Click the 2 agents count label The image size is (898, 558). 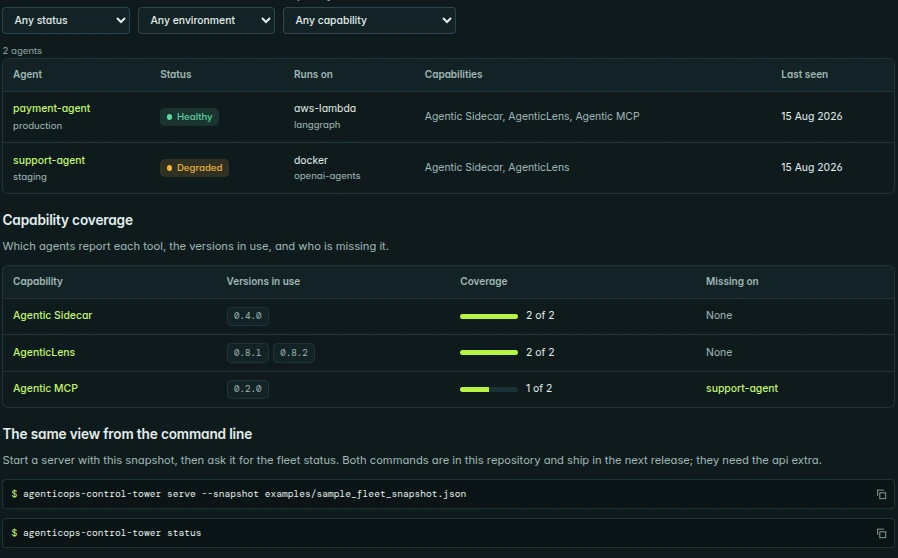tap(22, 51)
